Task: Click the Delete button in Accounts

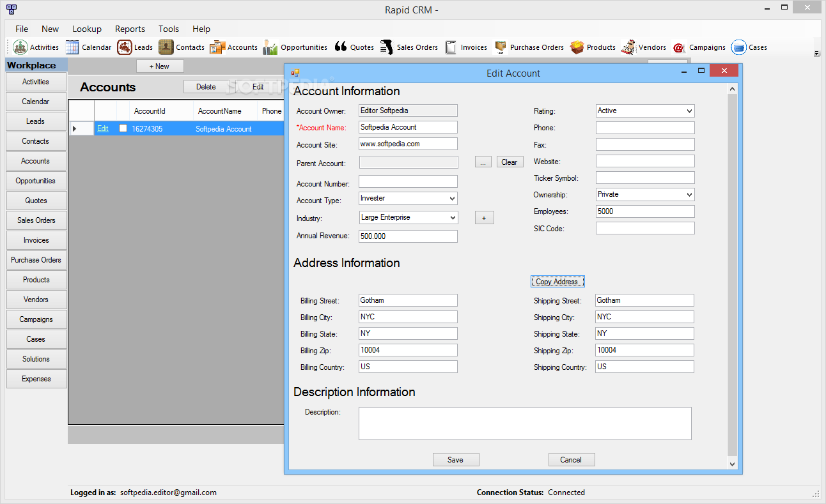Action: coord(206,87)
